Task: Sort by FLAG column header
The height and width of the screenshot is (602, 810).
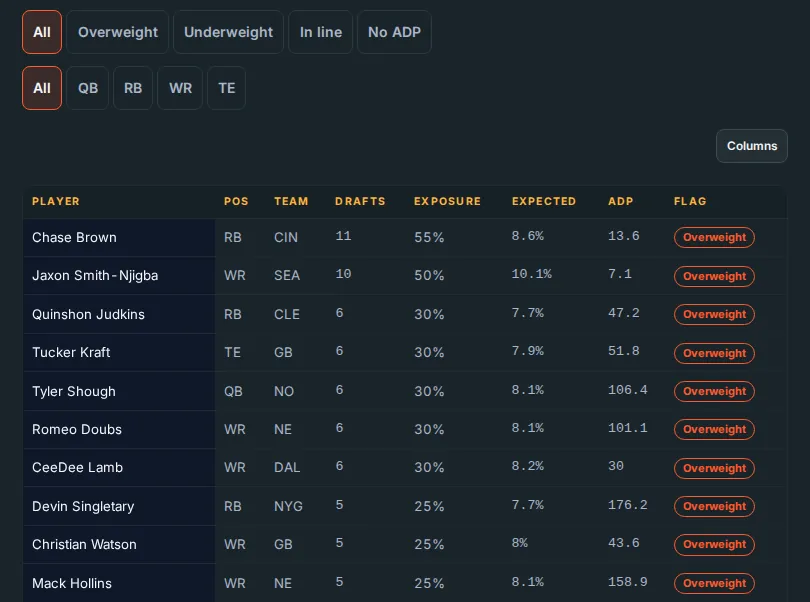Action: tap(690, 201)
